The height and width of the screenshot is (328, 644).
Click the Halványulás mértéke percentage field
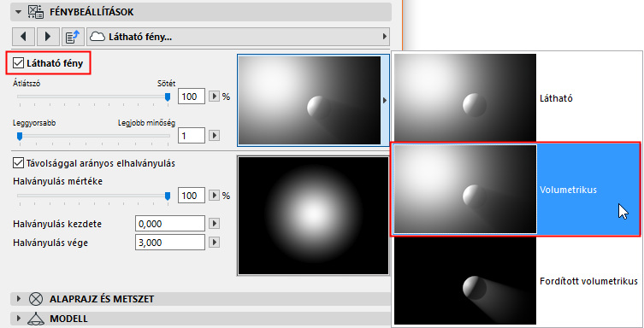coord(192,196)
